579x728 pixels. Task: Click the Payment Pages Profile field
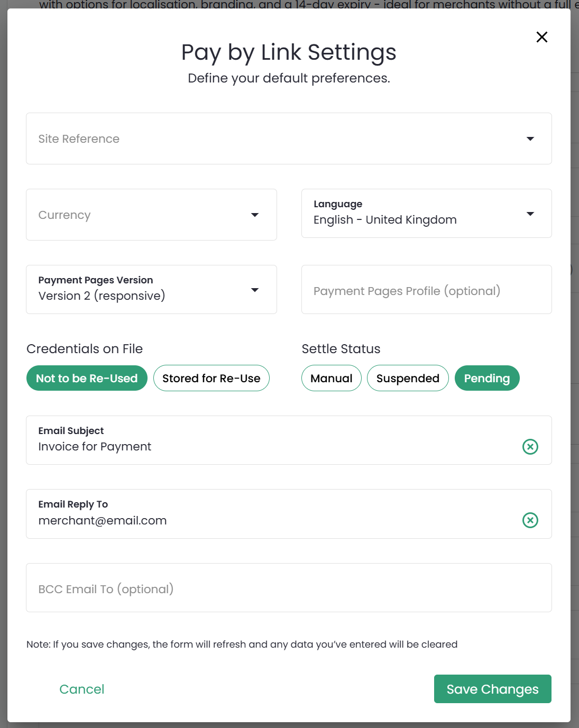tap(426, 290)
